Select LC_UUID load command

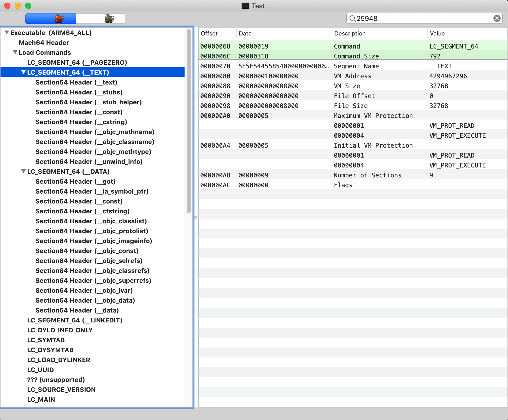[40, 370]
